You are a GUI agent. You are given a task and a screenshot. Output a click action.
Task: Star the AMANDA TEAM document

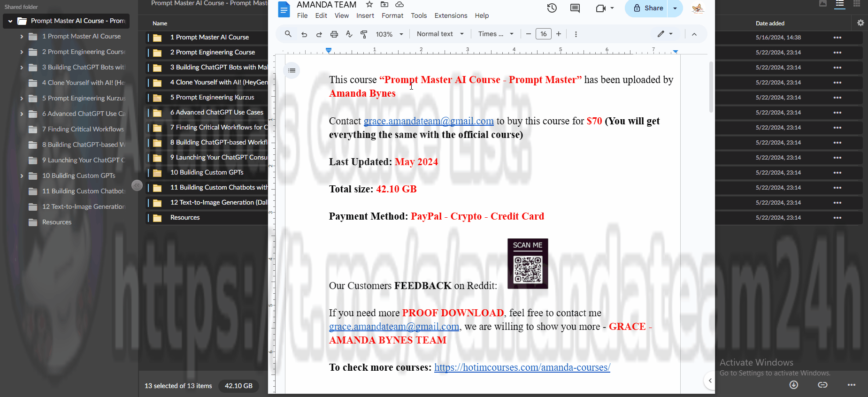point(369,4)
